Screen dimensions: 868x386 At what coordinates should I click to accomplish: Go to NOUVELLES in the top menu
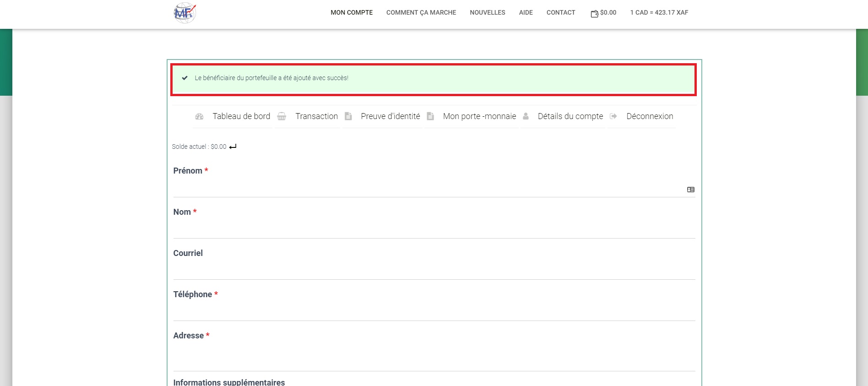point(488,13)
